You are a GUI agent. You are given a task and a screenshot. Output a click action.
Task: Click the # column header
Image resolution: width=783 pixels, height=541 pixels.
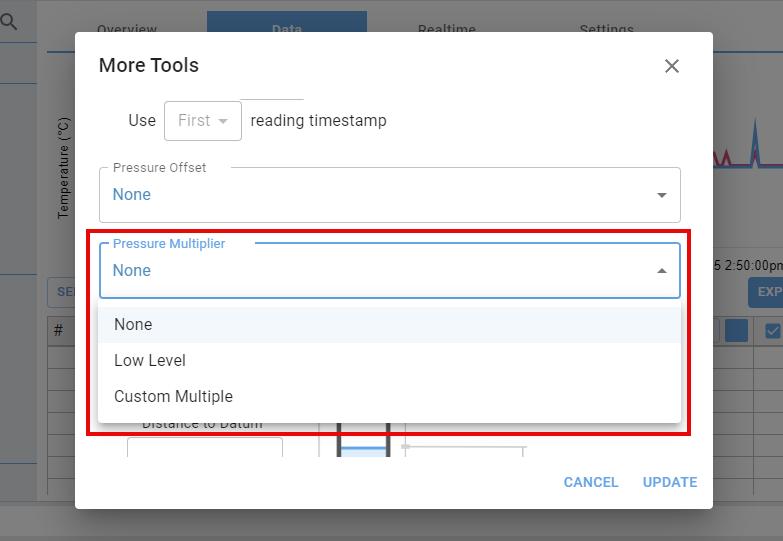[x=59, y=331]
